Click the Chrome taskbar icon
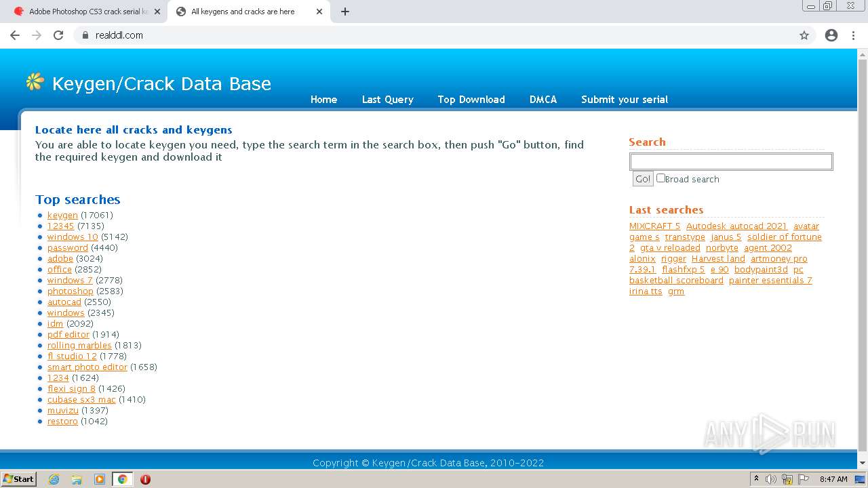The height and width of the screenshot is (488, 868). click(x=122, y=479)
